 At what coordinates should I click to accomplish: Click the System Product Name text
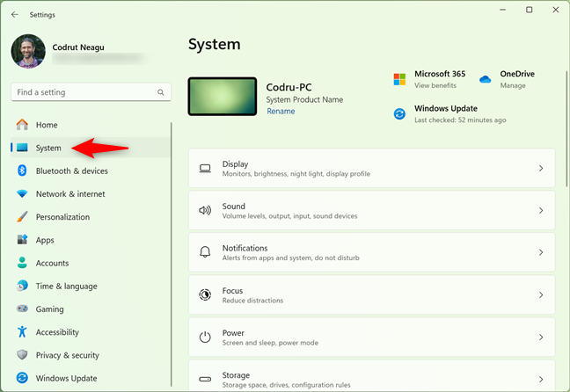coord(304,99)
